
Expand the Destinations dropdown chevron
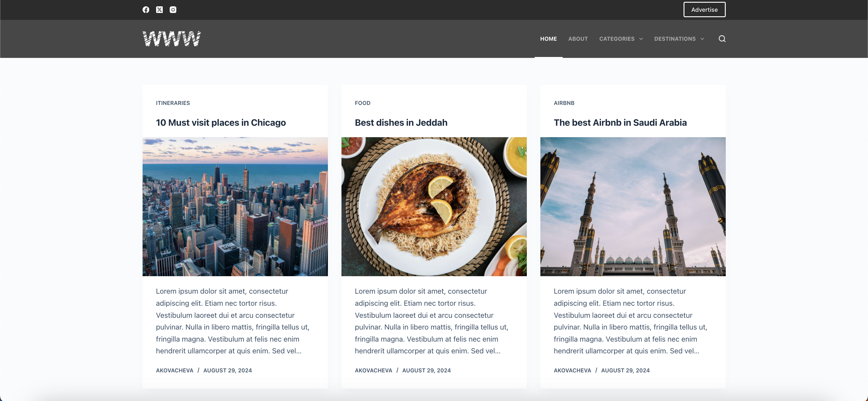702,39
